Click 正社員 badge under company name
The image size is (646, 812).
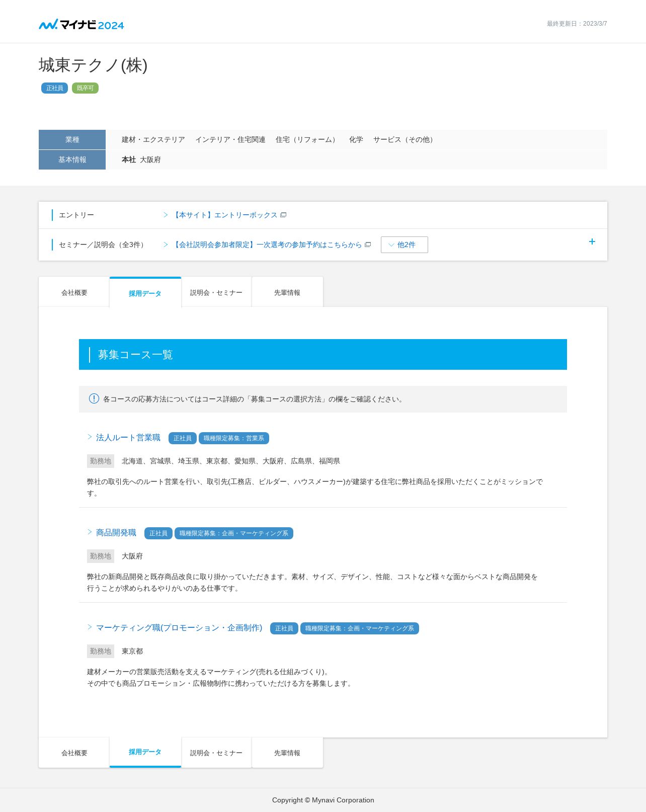(54, 88)
